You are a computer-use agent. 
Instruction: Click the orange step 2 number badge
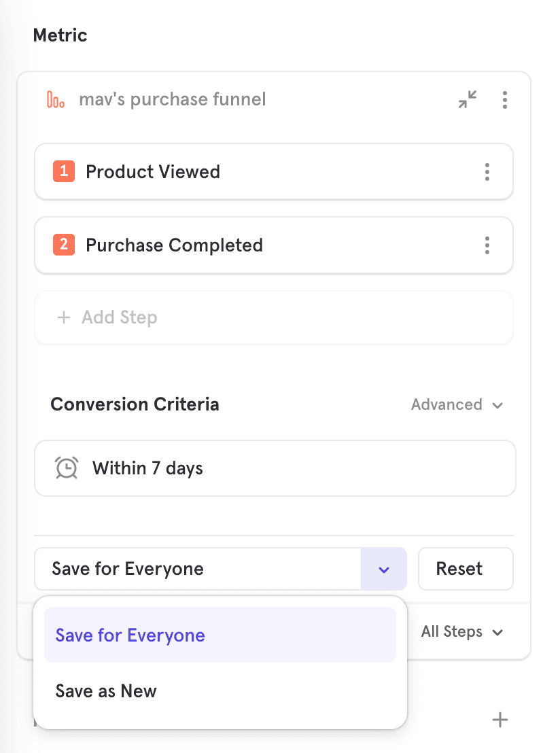click(x=64, y=245)
